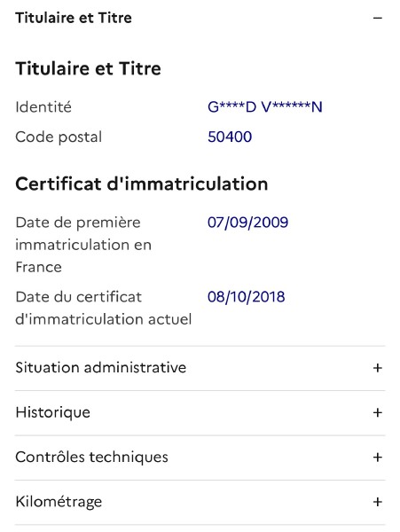Select the postal code value 50400
Image resolution: width=400 pixels, height=532 pixels.
[230, 137]
